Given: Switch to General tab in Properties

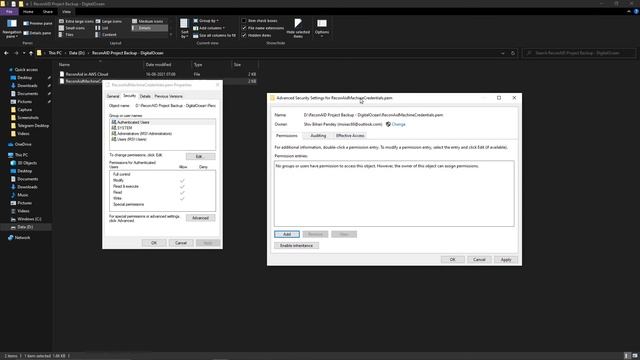Looking at the screenshot, I should pyautogui.click(x=113, y=96).
